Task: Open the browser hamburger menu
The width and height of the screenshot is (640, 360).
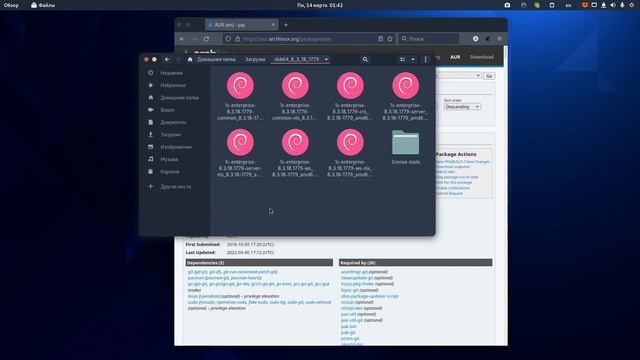Action: pyautogui.click(x=500, y=39)
